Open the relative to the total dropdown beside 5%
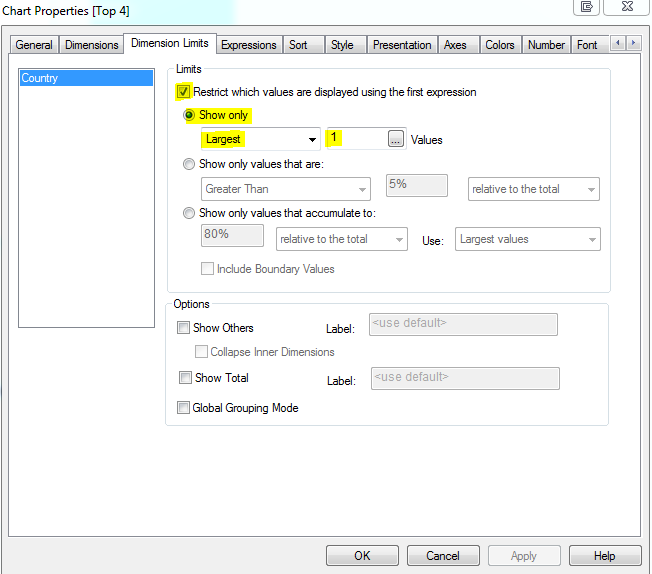The width and height of the screenshot is (652, 574). coord(533,189)
